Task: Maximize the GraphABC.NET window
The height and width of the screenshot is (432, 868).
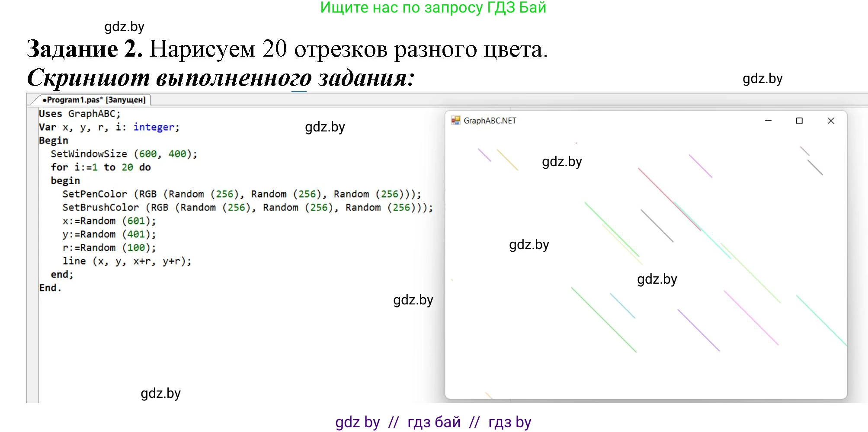Action: point(800,121)
